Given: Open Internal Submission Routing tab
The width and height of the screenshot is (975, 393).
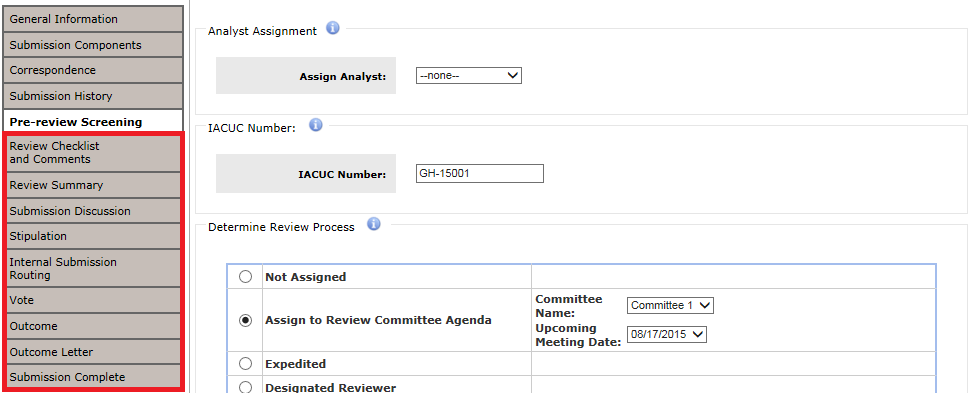Looking at the screenshot, I should [93, 268].
